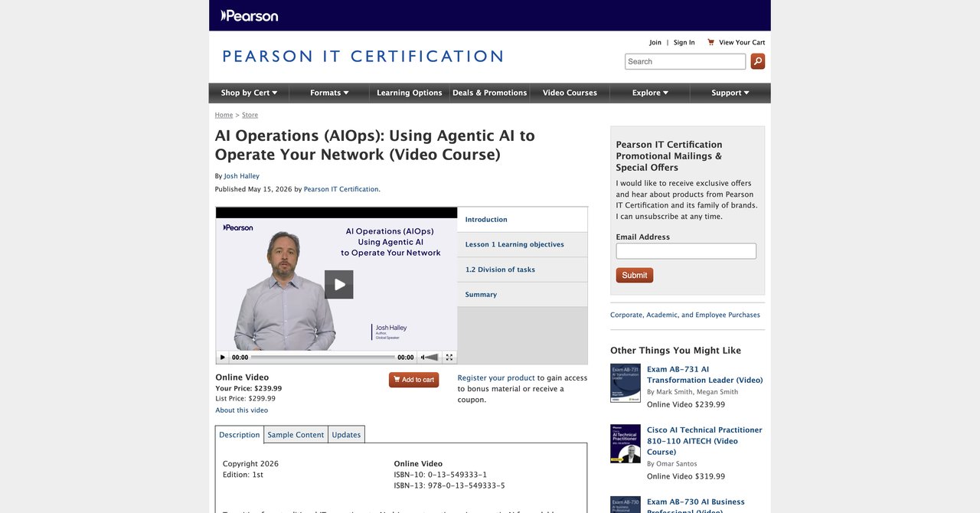
Task: Click the Your Price $239.99 text
Action: tap(249, 388)
